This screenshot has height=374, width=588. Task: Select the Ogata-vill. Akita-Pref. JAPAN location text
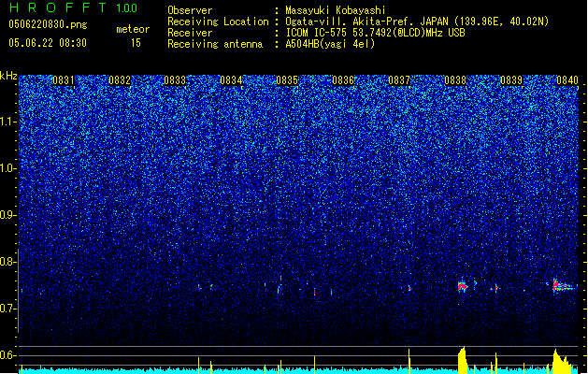(417, 22)
